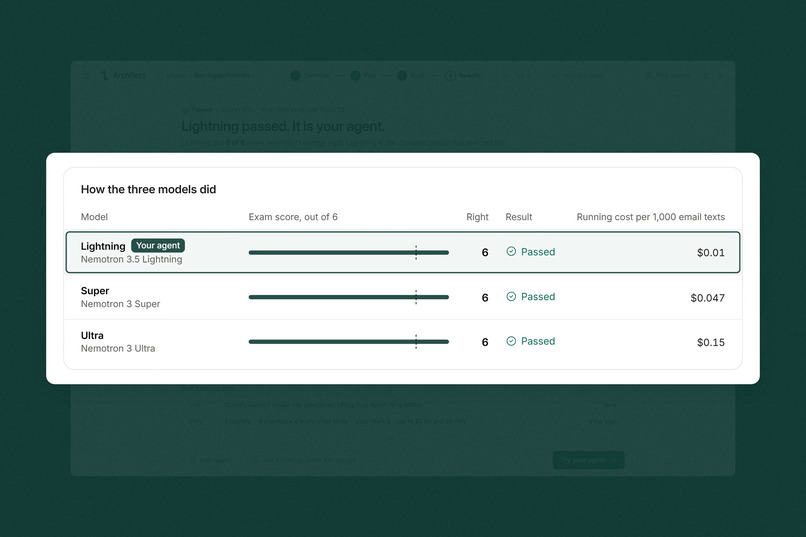Click the 'Model' column header
This screenshot has height=537, width=806.
tap(94, 217)
